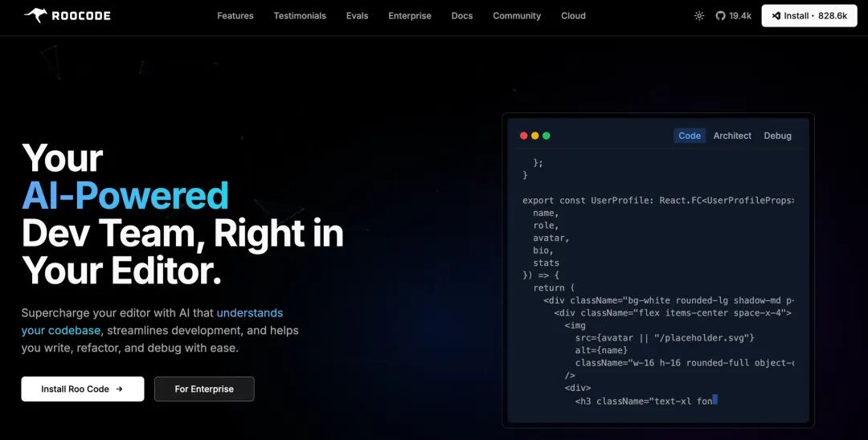The width and height of the screenshot is (868, 440).
Task: Open the Cloud nav item
Action: coord(574,16)
